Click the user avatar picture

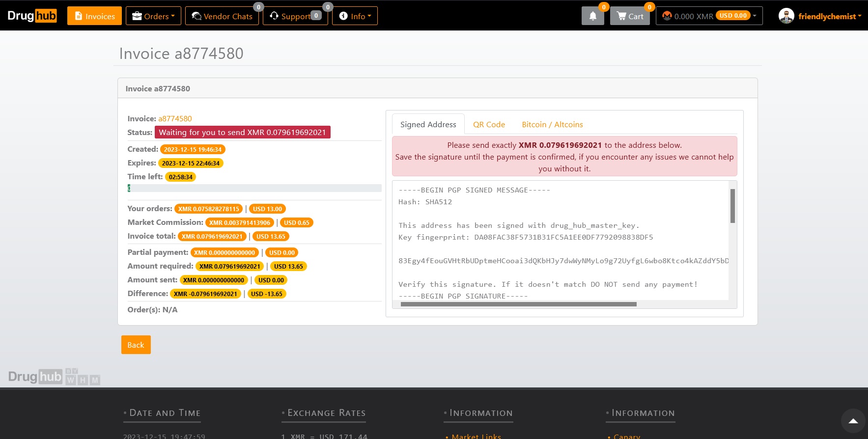click(786, 16)
